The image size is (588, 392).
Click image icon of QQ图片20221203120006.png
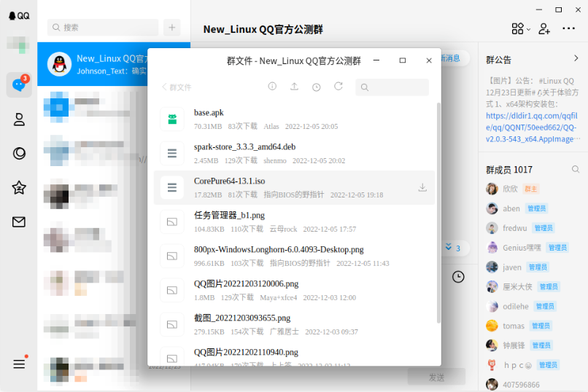172,290
